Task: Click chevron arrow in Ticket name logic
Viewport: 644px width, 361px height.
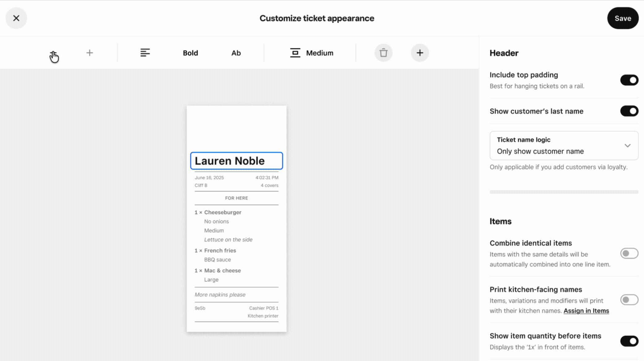Action: tap(627, 146)
